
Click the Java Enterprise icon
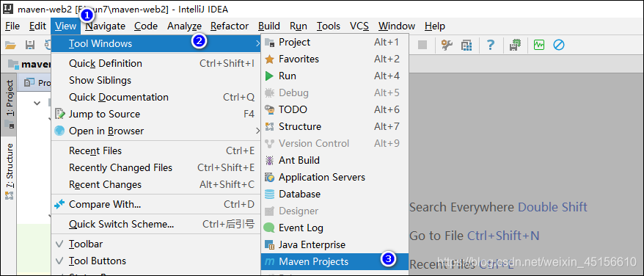(x=269, y=244)
